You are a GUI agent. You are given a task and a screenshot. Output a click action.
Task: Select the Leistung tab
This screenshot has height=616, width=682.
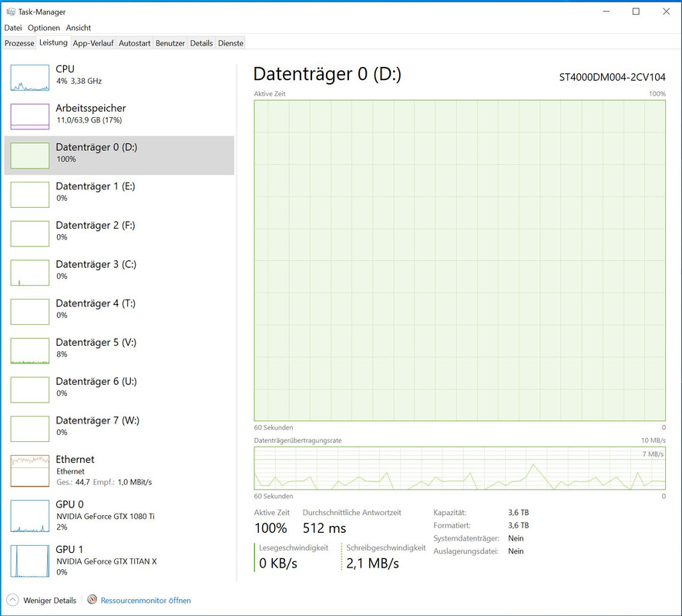53,42
